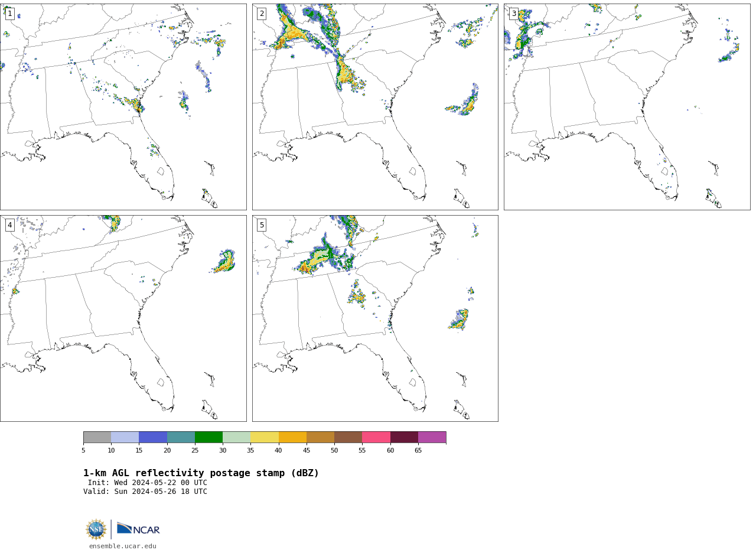Viewport: 756px width, 553px height.
Task: Click the colorbar tick label 45
Action: click(307, 451)
